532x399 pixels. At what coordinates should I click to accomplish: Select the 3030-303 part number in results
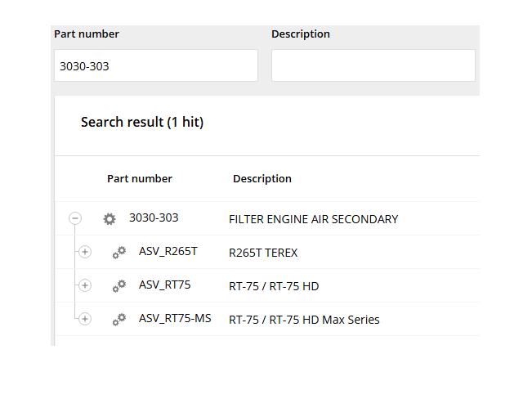(x=154, y=218)
